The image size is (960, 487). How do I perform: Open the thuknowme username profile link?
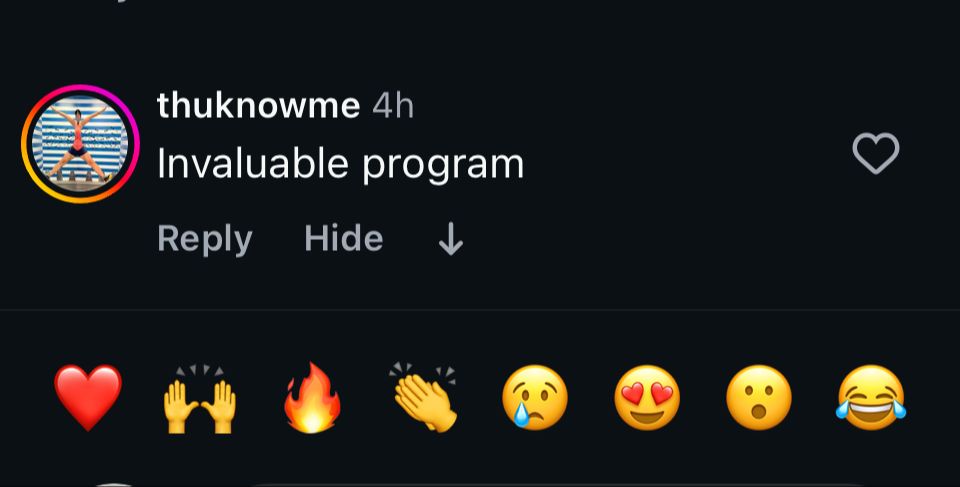[258, 105]
